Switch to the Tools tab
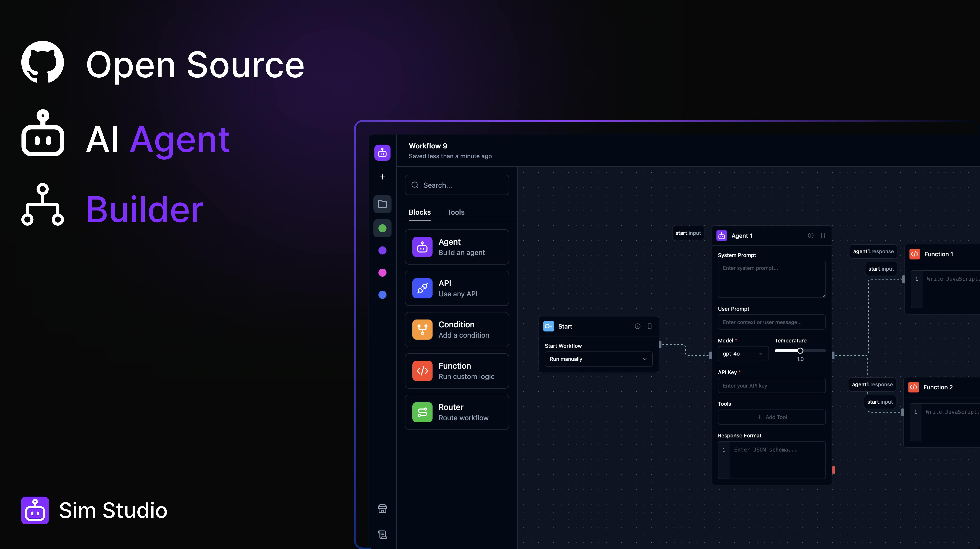This screenshot has width=980, height=549. pos(455,212)
